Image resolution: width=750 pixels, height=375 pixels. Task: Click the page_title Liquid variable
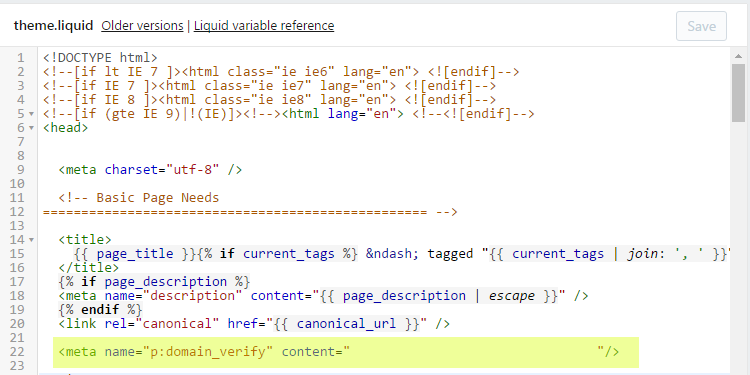135,254
